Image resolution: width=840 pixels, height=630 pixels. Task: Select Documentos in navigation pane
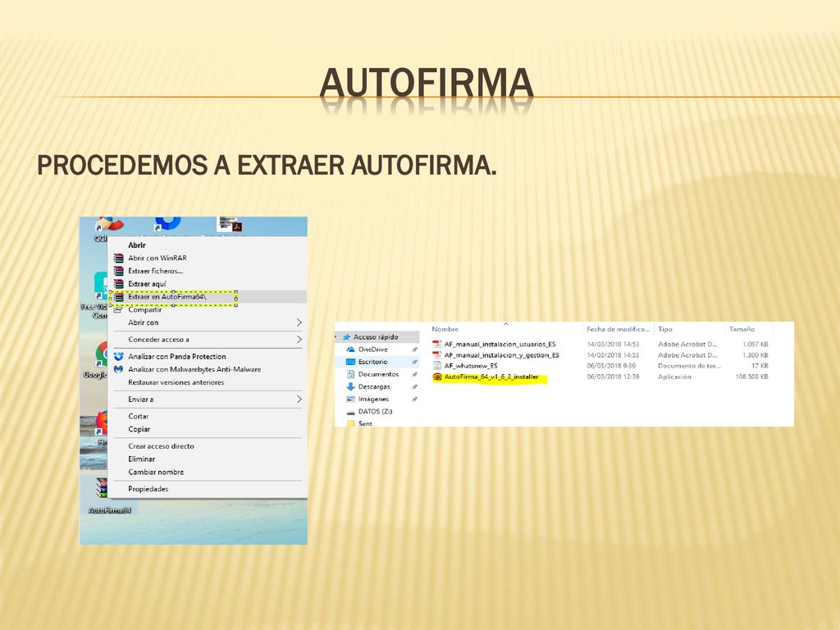pos(379,374)
